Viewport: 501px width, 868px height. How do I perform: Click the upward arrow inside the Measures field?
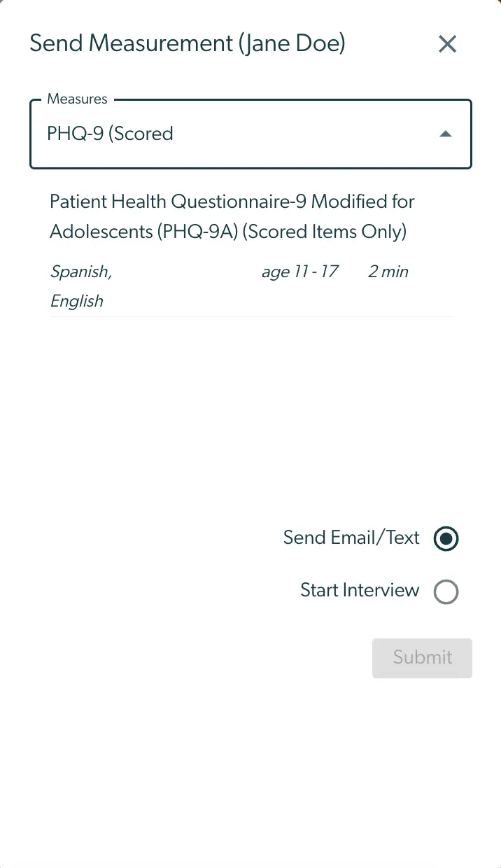point(446,134)
